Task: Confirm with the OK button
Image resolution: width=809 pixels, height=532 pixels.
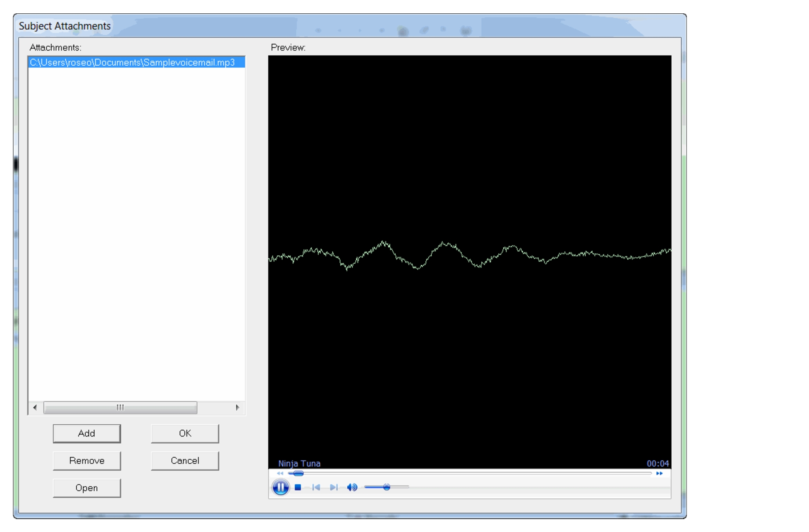Action: coord(184,433)
